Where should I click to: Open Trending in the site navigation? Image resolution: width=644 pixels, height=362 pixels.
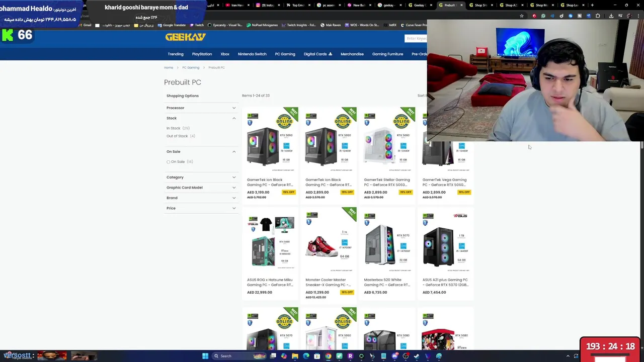176,54
